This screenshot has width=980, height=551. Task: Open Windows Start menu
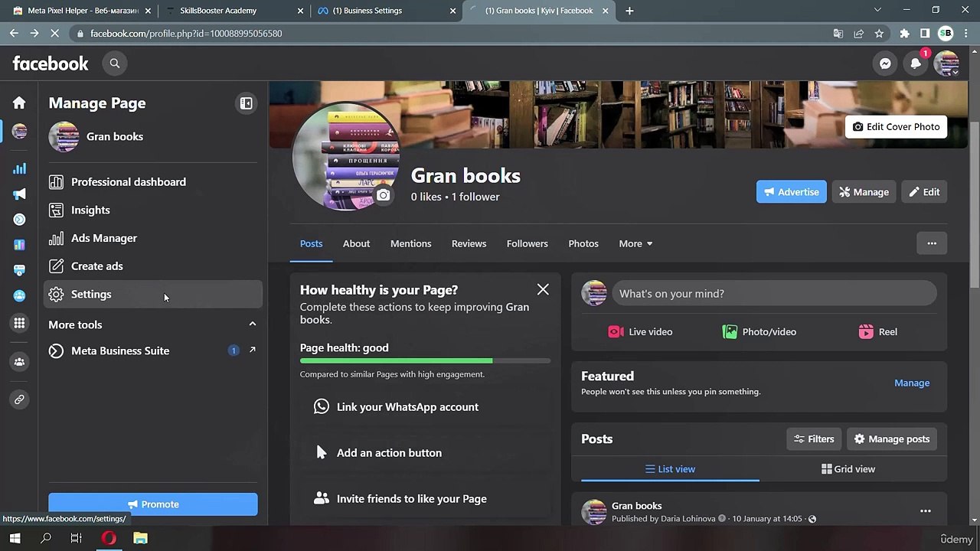click(15, 539)
